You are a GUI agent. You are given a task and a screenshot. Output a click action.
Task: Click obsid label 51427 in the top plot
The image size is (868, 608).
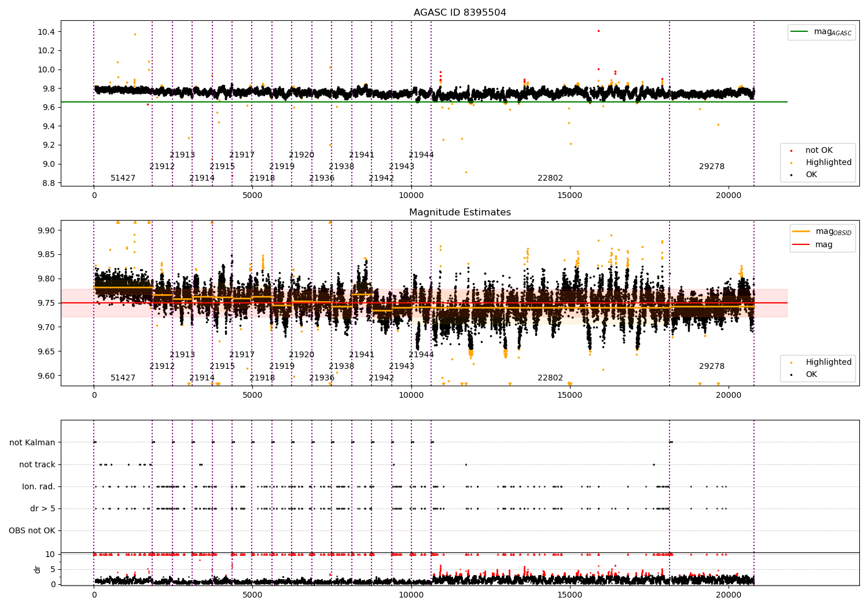click(123, 178)
